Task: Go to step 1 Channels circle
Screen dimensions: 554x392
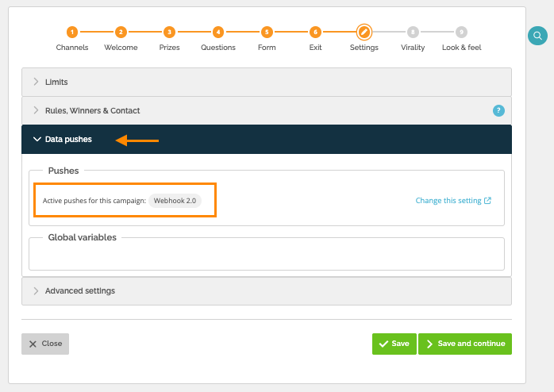Action: (x=72, y=32)
